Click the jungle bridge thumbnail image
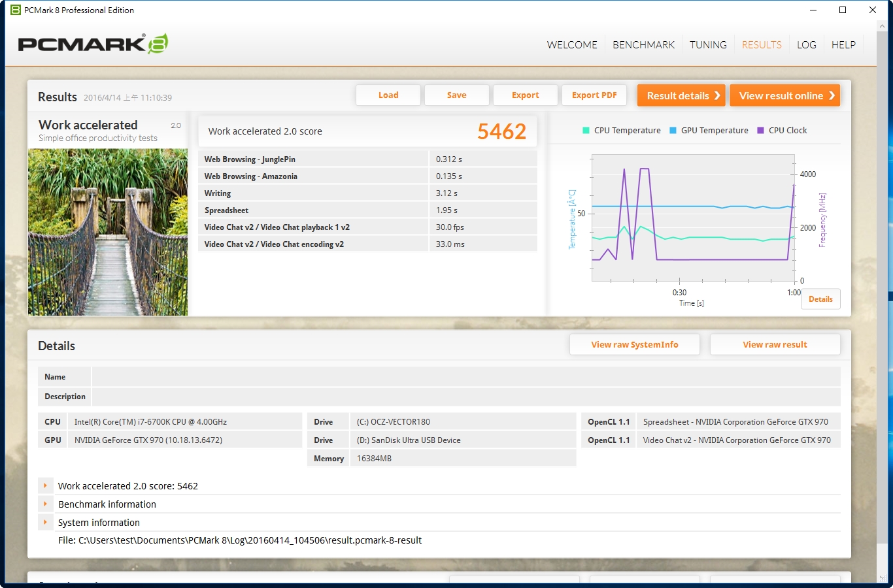Screen dimensions: 893x588 tap(108, 233)
